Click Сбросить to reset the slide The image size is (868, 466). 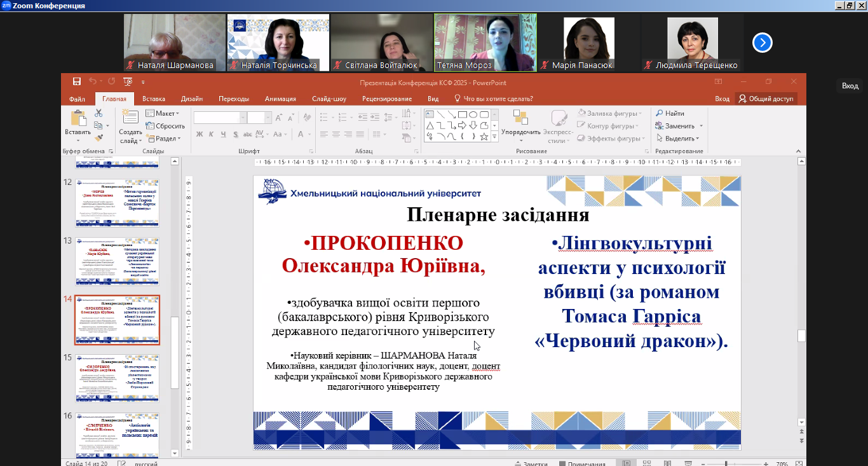point(165,126)
